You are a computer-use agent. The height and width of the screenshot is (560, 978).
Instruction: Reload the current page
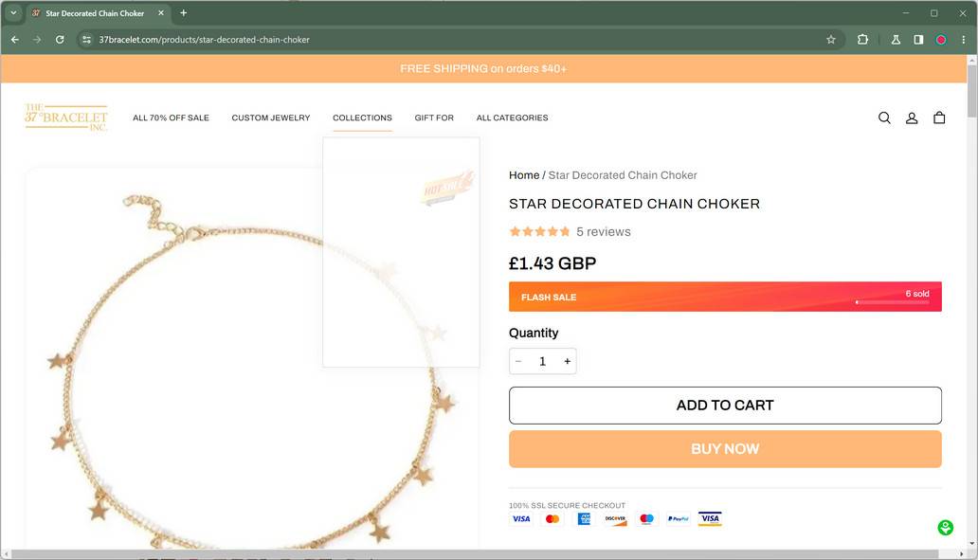coord(60,40)
